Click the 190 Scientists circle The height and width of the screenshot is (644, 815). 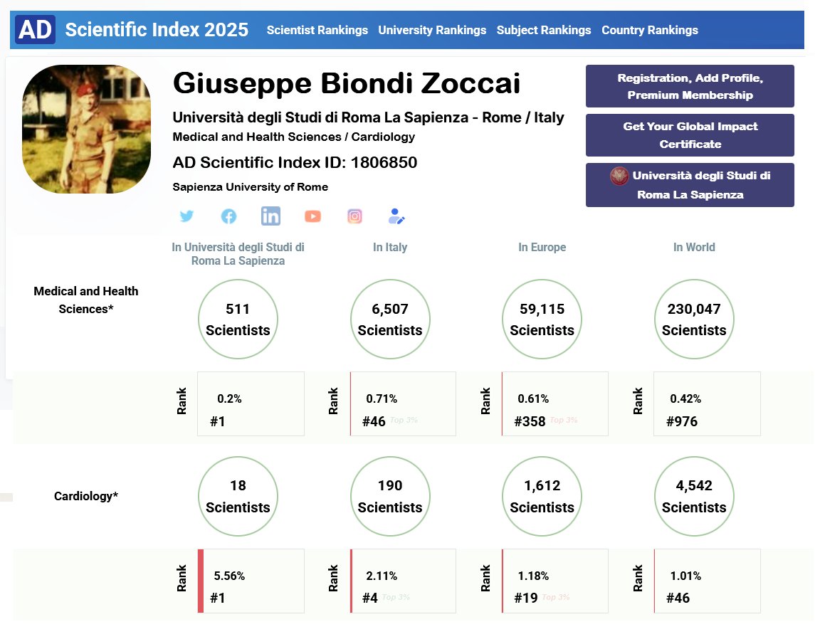390,497
